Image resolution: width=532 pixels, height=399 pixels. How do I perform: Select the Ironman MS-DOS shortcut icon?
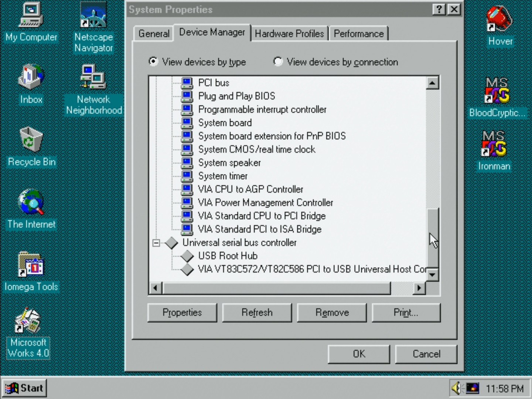coord(494,143)
